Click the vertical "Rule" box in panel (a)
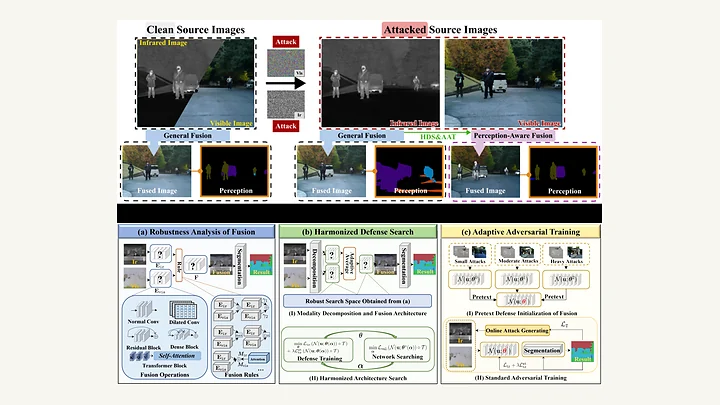 tap(179, 265)
